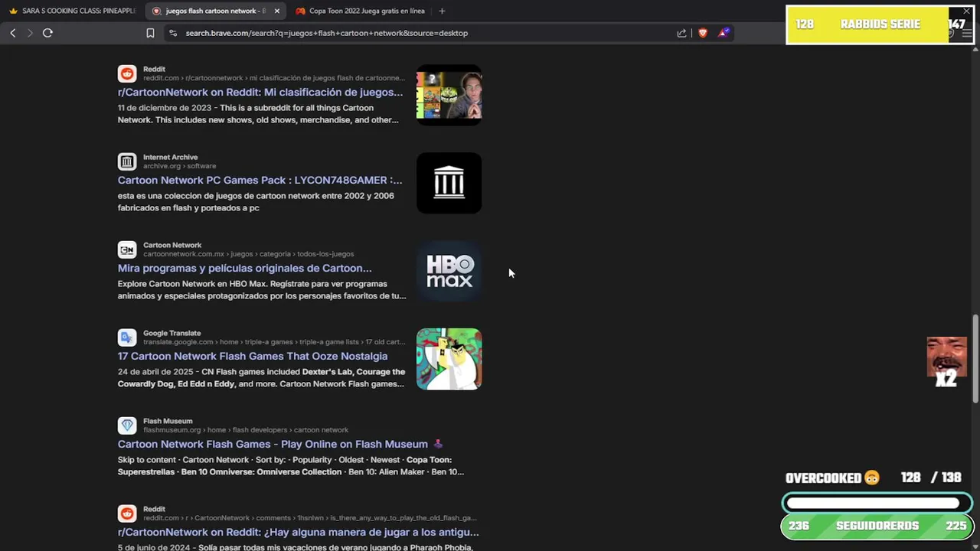Click the Samurai Jack thumbnail image
Image resolution: width=980 pixels, height=551 pixels.
(x=449, y=359)
